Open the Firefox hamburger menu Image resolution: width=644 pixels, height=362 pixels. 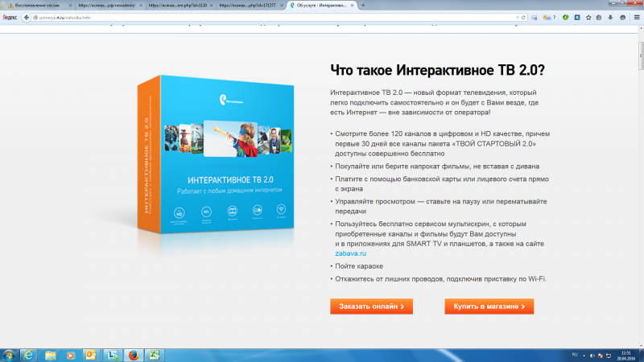point(635,16)
